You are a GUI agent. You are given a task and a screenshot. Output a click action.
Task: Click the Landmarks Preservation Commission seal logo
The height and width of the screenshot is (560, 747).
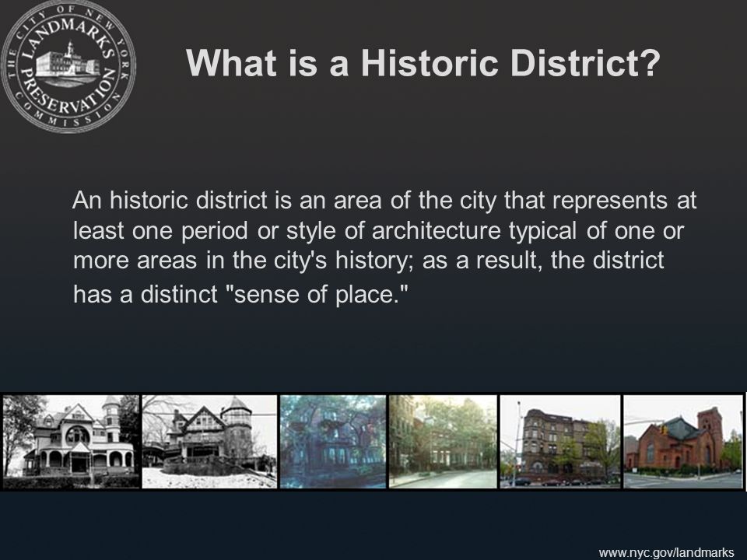68,67
